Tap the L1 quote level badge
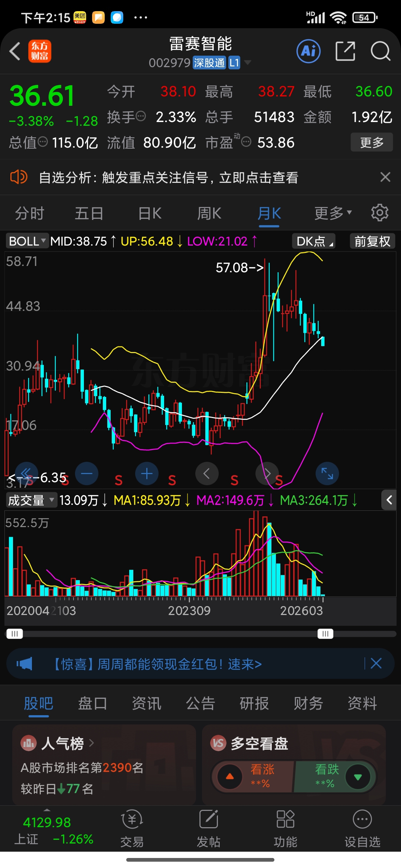The image size is (401, 868). [234, 63]
